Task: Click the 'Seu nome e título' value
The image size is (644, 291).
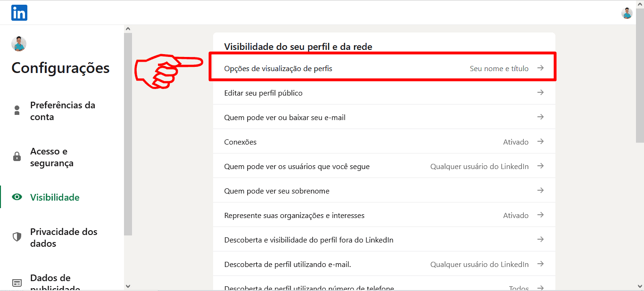Action: [499, 69]
